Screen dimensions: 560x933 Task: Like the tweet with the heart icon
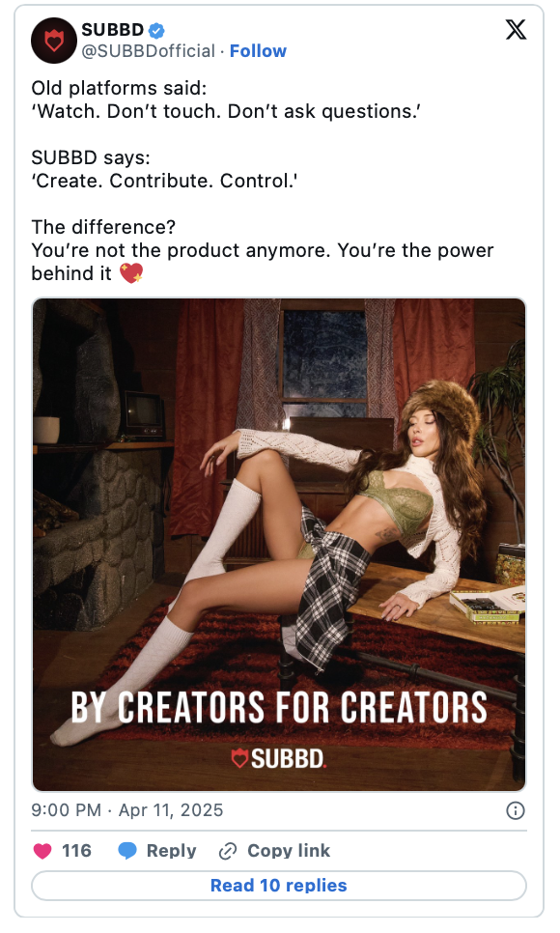coord(42,851)
